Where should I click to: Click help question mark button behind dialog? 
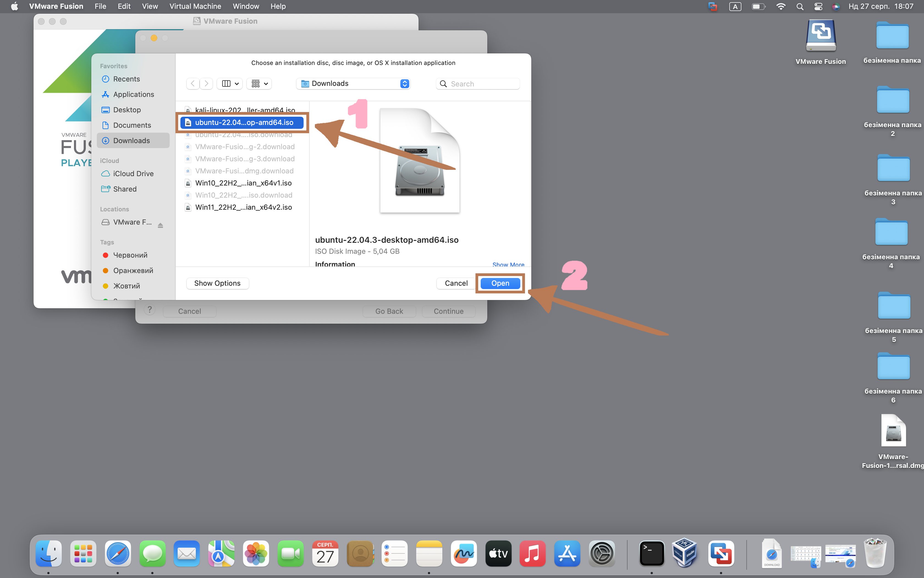(x=150, y=310)
